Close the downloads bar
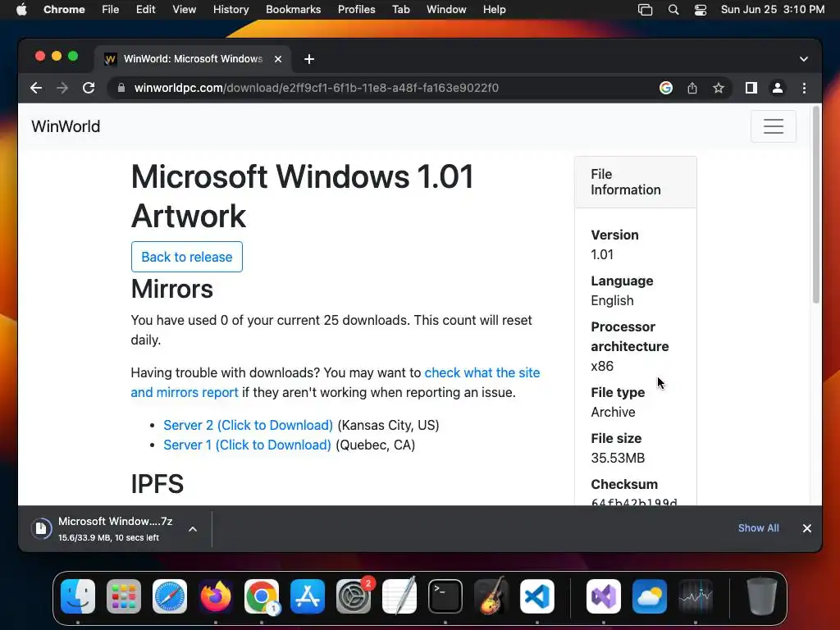This screenshot has width=840, height=630. pyautogui.click(x=807, y=528)
